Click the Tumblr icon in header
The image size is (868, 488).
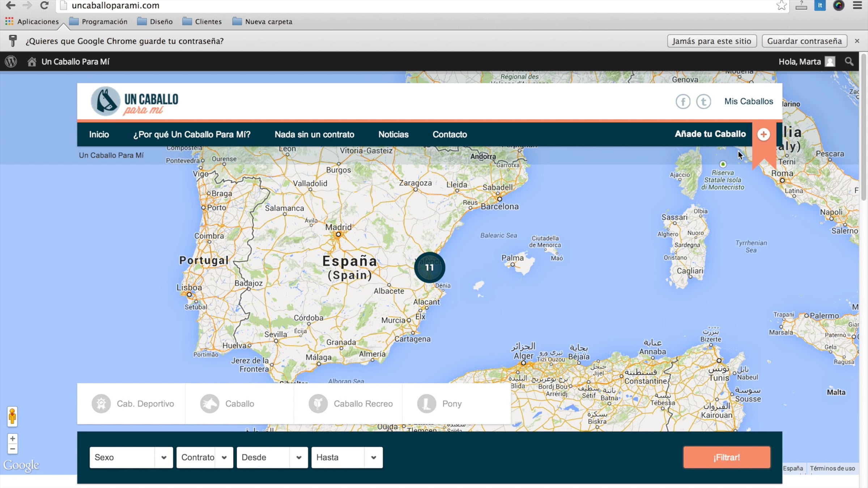[x=703, y=102]
